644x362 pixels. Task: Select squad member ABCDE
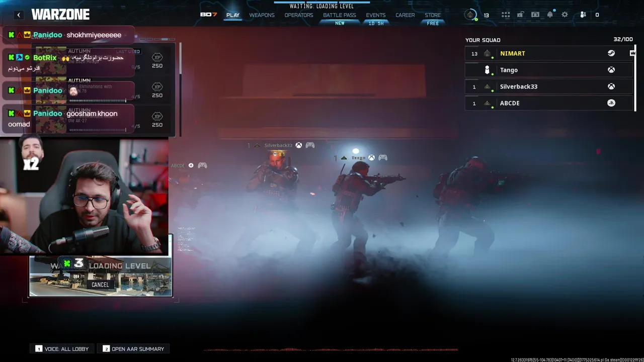click(x=548, y=103)
